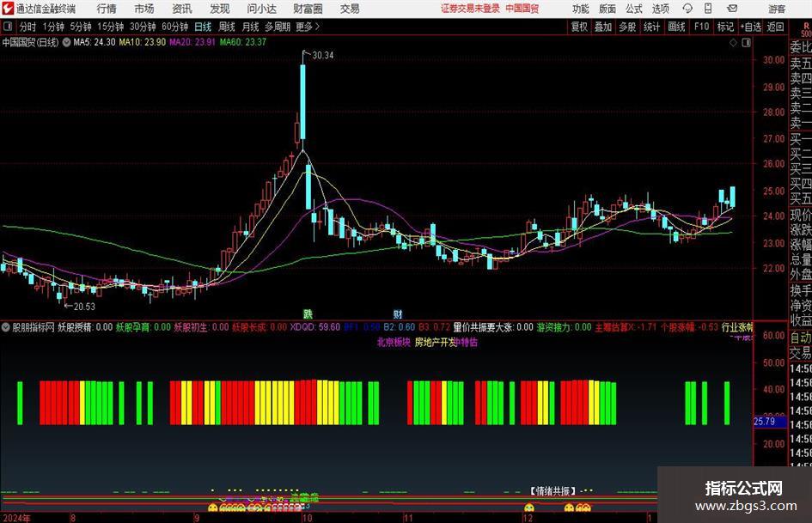Open the 资讯 menu
Image resolution: width=812 pixels, height=523 pixels.
182,9
